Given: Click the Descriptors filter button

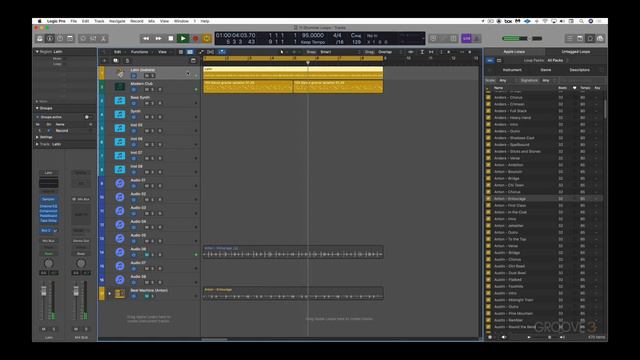Looking at the screenshot, I should tap(580, 70).
